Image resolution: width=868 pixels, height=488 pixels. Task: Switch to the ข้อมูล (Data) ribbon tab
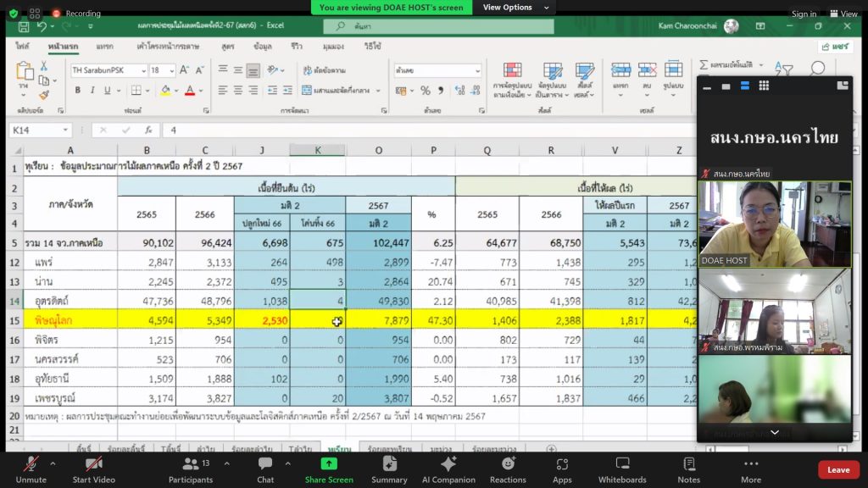[x=263, y=46]
